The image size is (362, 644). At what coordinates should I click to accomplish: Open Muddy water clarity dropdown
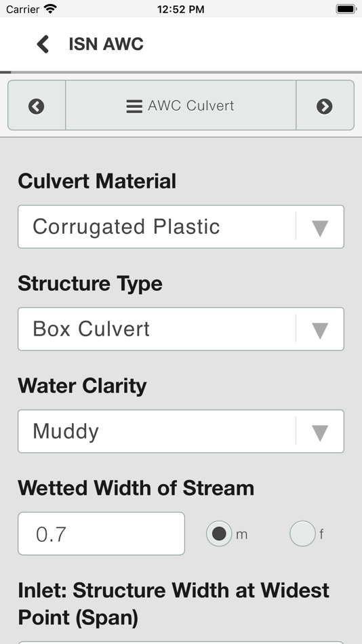click(181, 431)
